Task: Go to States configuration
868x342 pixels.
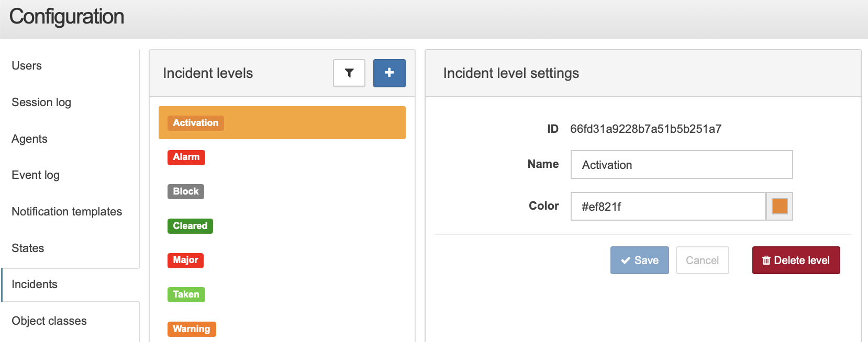Action: click(x=28, y=248)
